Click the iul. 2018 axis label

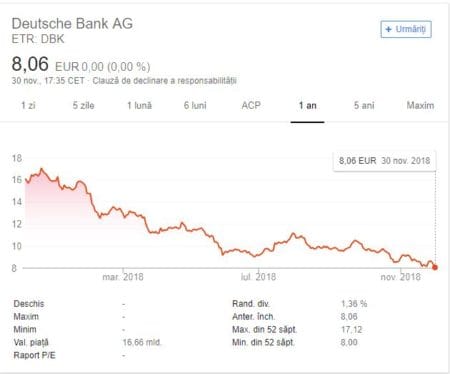258,277
